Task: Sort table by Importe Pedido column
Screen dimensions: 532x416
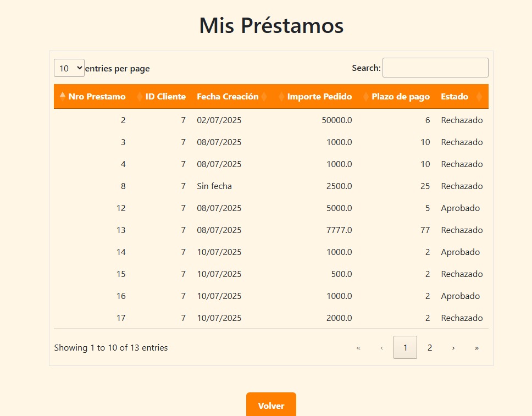Action: point(319,97)
